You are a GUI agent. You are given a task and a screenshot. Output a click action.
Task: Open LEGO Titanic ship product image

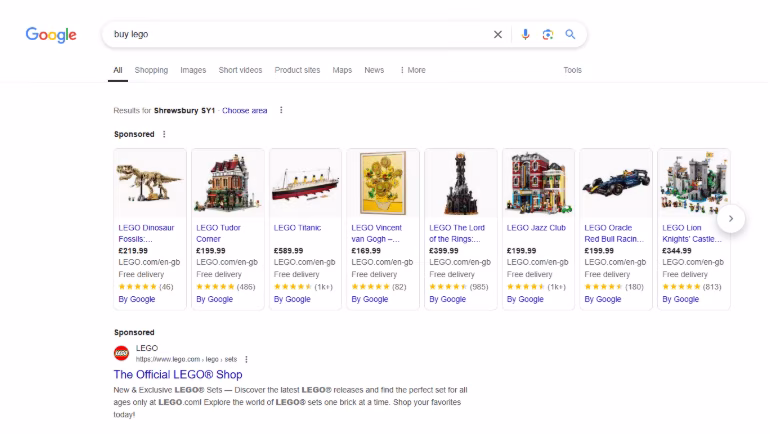click(305, 183)
